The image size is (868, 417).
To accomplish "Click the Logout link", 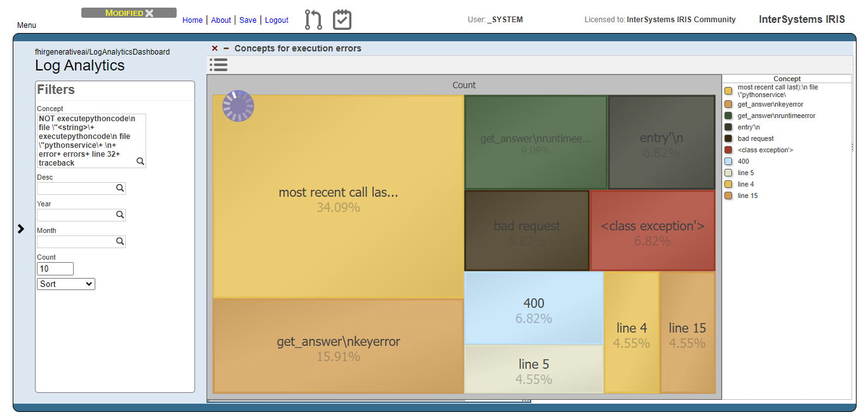I will (x=276, y=20).
